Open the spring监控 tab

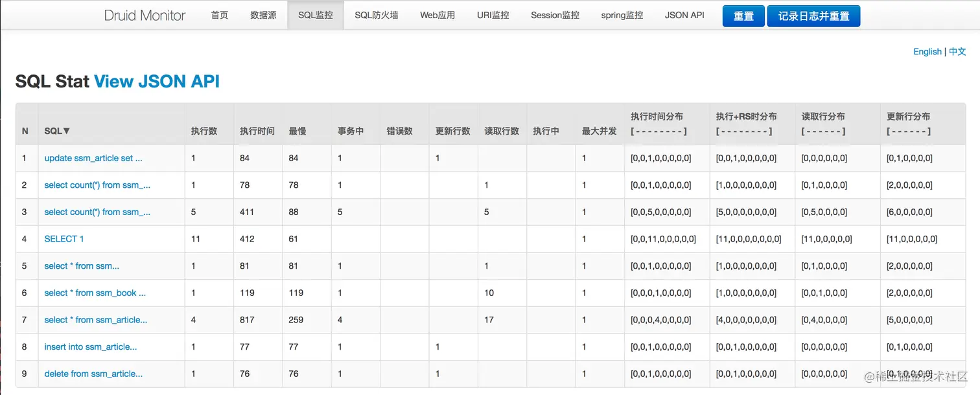622,15
